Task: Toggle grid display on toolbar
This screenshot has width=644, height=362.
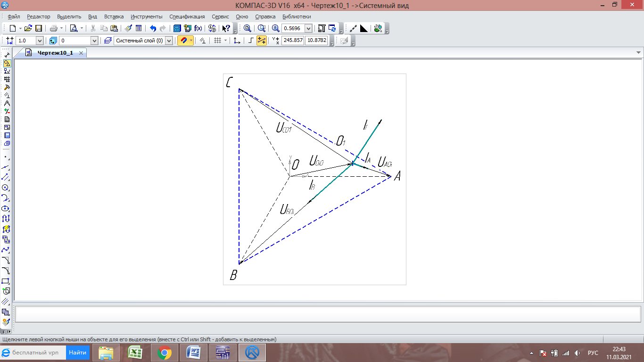Action: (x=217, y=41)
